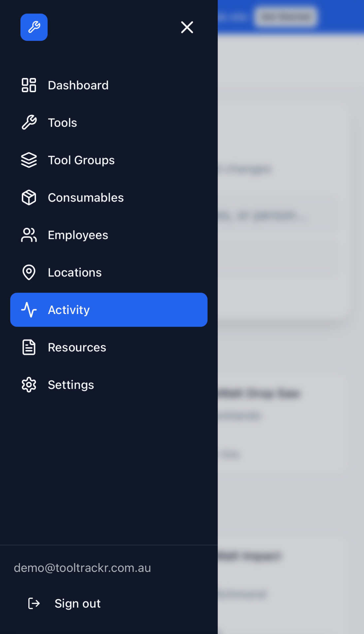Open the Consumables menu item

[86, 197]
